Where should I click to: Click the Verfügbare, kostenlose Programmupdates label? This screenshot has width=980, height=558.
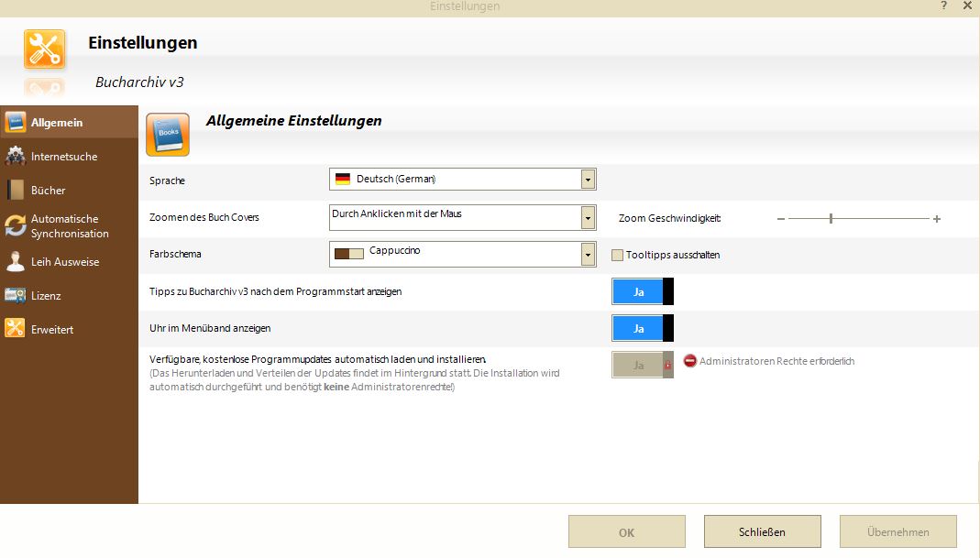[317, 359]
